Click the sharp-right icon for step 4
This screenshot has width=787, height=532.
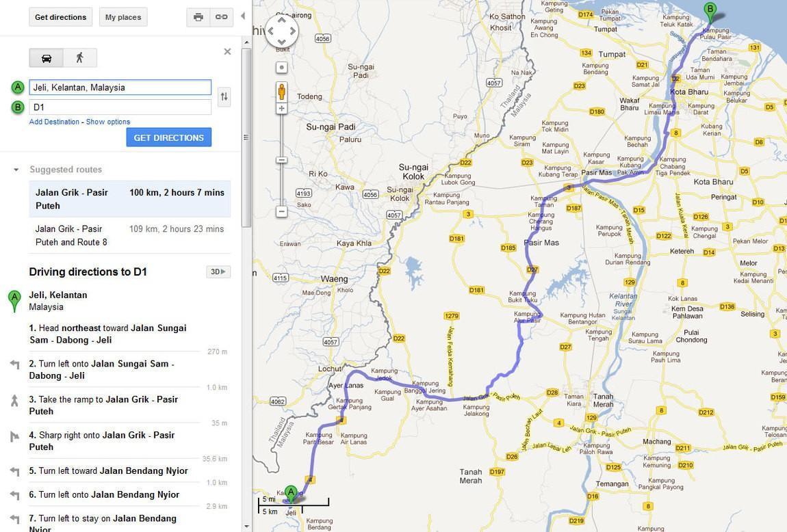(x=14, y=436)
